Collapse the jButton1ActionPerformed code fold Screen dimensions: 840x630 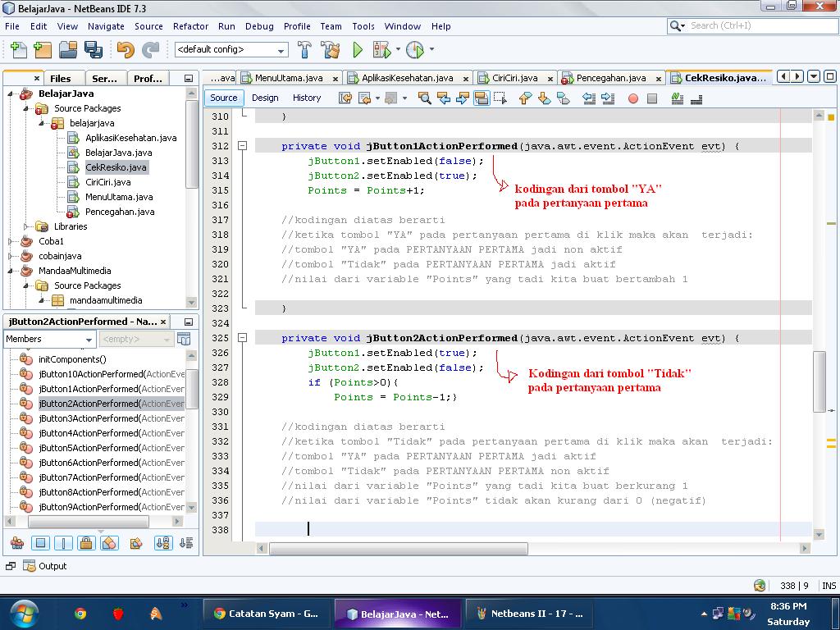coord(243,146)
